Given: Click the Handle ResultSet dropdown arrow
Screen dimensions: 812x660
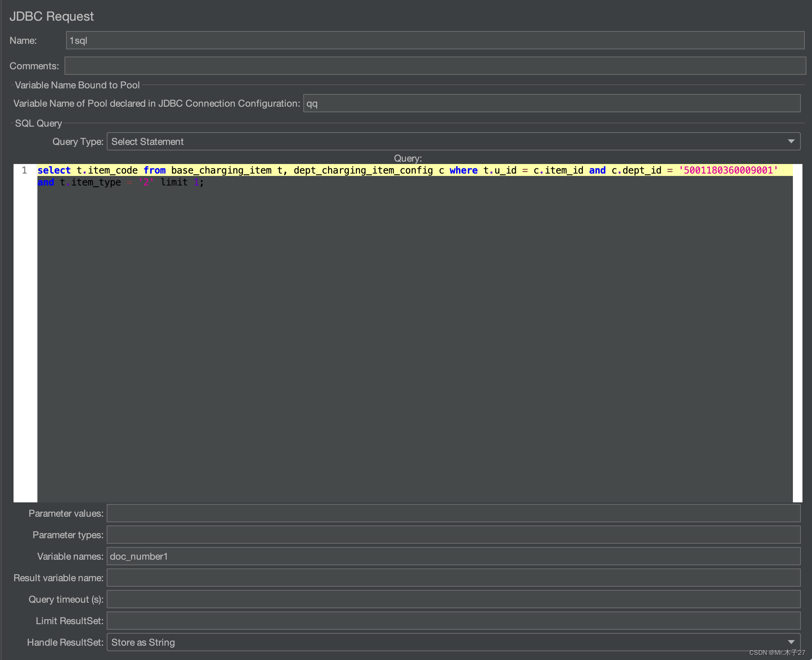Looking at the screenshot, I should click(x=791, y=642).
